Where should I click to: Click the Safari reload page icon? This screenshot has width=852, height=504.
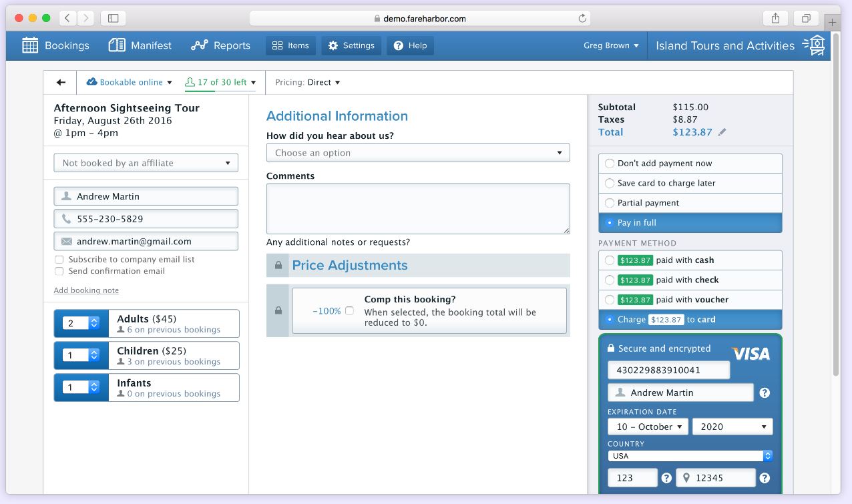(582, 19)
